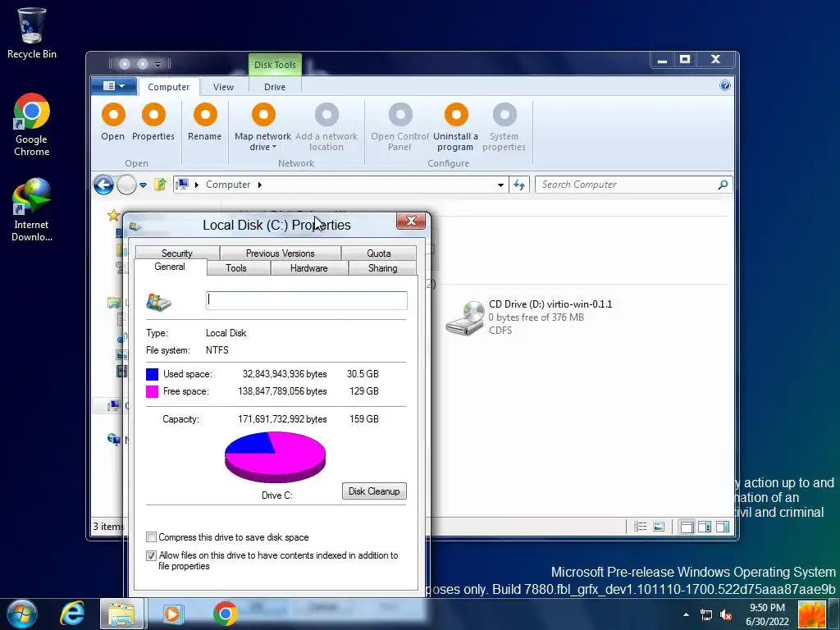Click the Disk Tools contextual tab header

coord(275,65)
